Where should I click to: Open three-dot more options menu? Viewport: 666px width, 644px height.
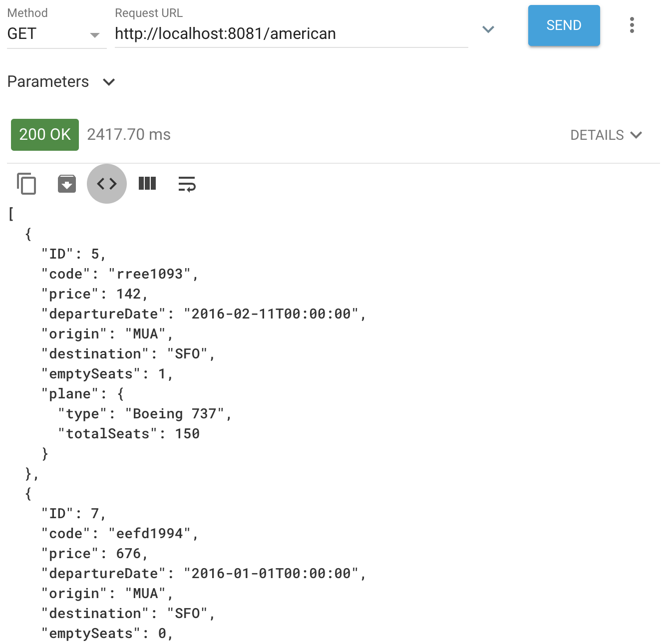[632, 25]
